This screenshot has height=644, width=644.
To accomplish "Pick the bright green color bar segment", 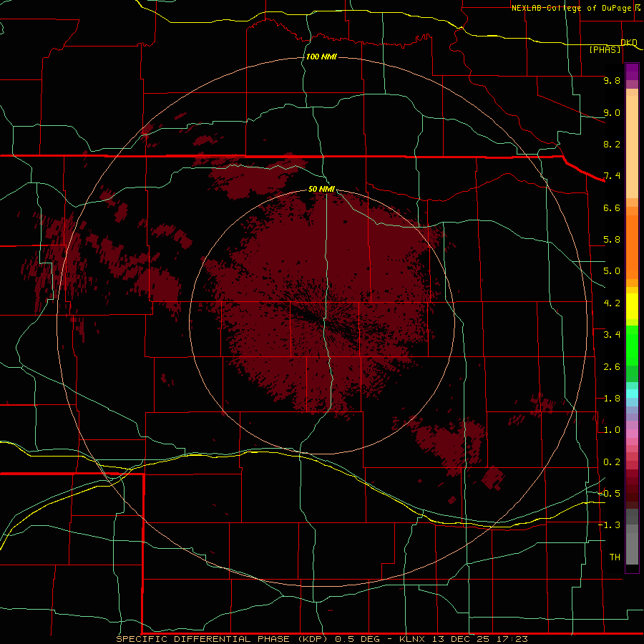I will pos(632,346).
